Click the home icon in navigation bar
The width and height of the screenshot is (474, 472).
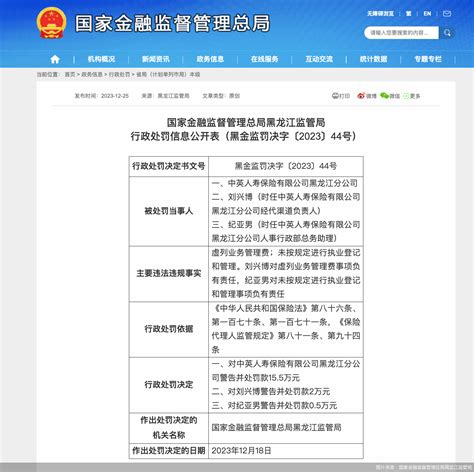(x=55, y=59)
